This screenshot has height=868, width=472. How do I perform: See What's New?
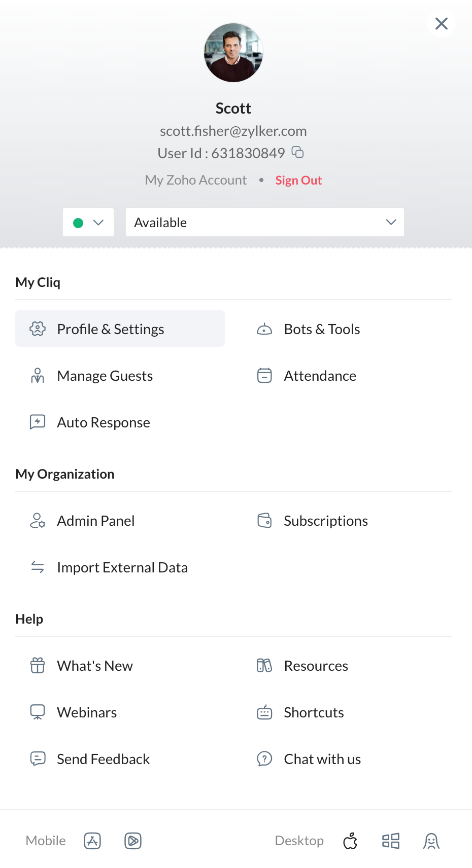tap(95, 666)
